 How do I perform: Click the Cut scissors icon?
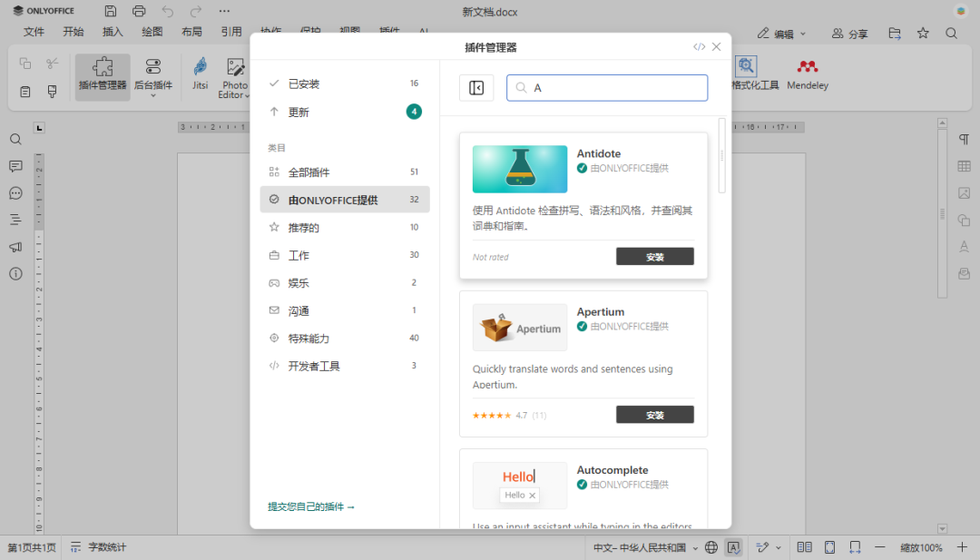coord(53,64)
